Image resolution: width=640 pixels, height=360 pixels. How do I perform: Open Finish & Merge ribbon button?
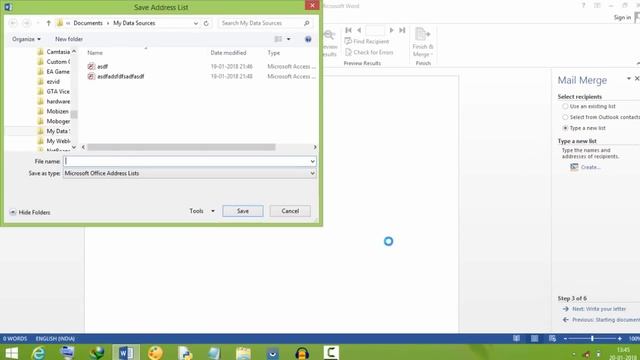point(423,42)
